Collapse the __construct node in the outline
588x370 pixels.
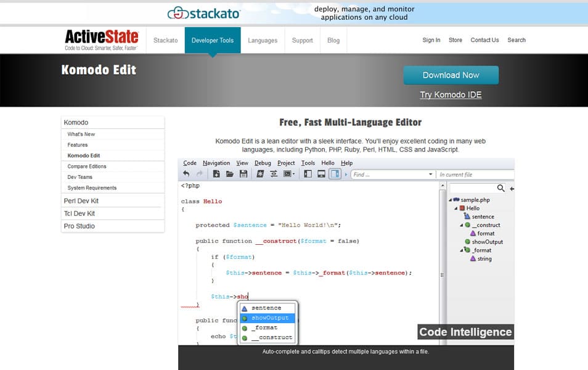coord(462,225)
